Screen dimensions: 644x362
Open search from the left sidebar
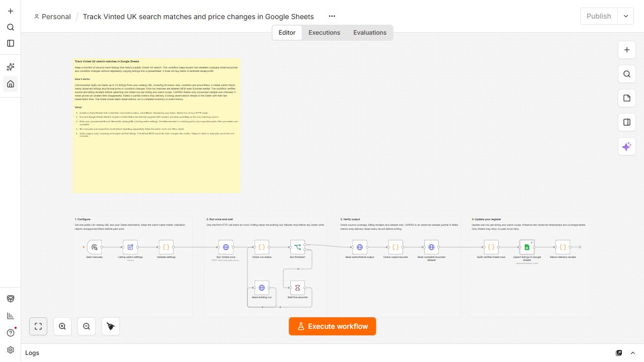click(11, 27)
